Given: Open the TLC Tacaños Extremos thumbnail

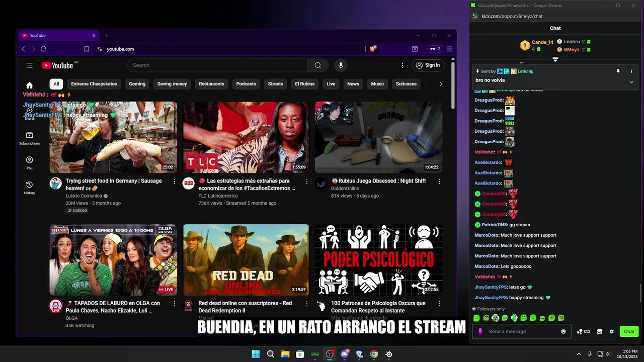Looking at the screenshot, I should coord(246,137).
